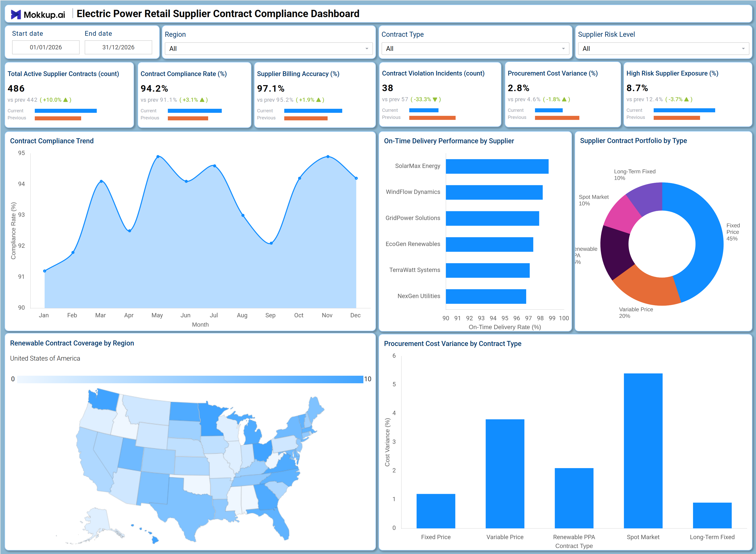Click the 94.2% compliance rate value
The height and width of the screenshot is (554, 756).
(154, 89)
